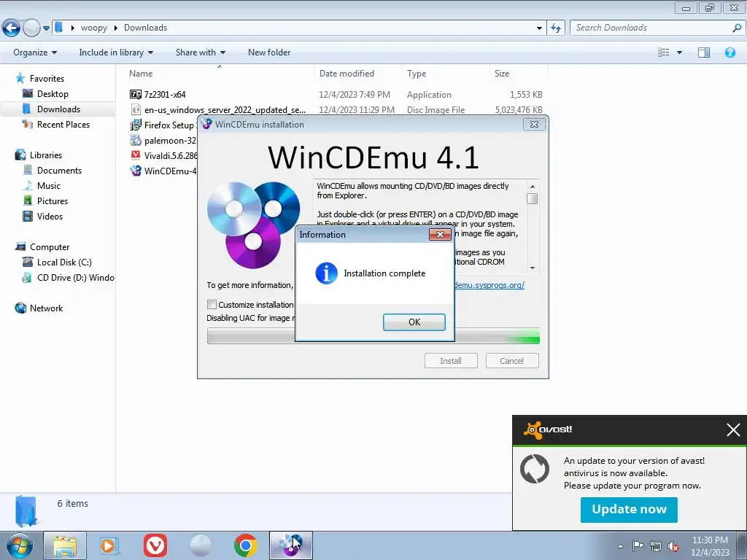Open Videos library
Viewport: 747px width, 560px height.
point(50,216)
